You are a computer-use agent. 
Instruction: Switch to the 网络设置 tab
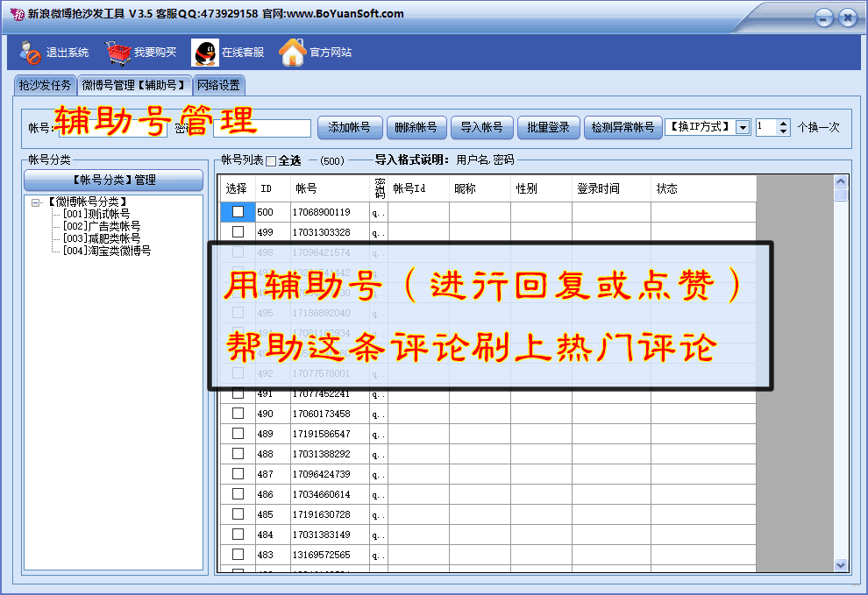coord(218,85)
